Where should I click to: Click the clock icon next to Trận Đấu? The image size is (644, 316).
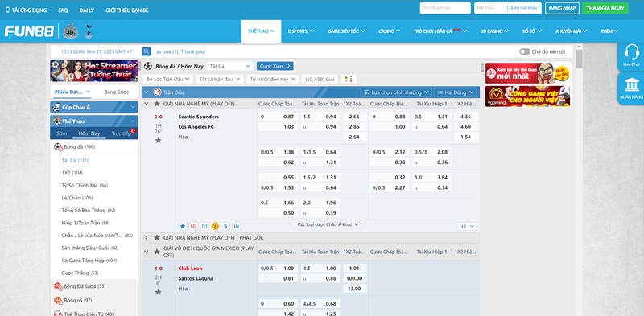point(157,92)
